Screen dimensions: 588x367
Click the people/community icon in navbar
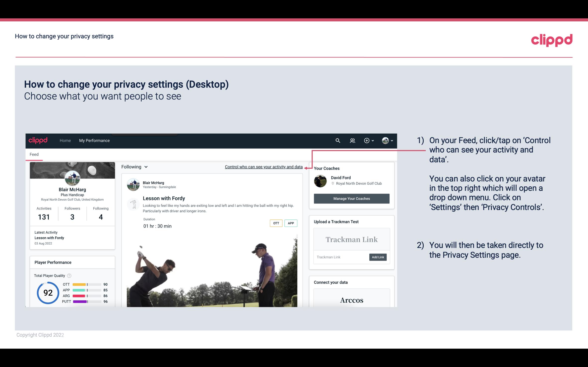point(352,140)
